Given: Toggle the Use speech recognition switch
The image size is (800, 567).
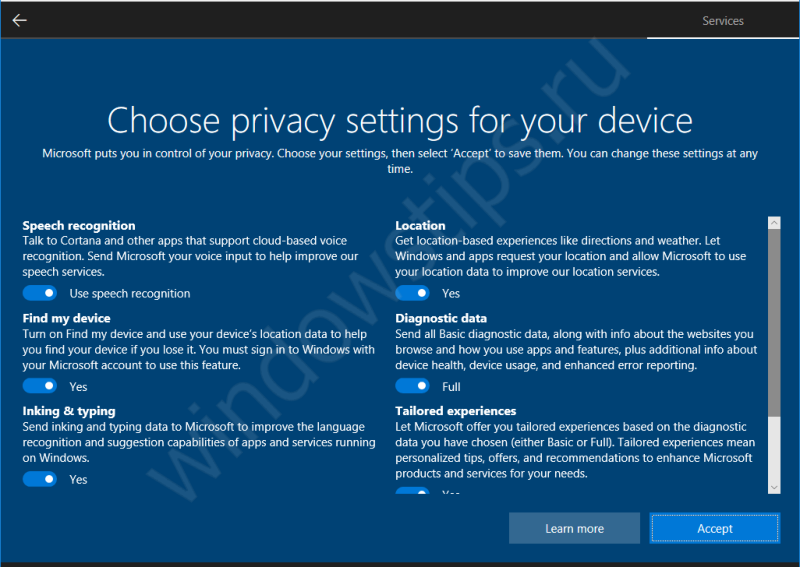Looking at the screenshot, I should click(40, 293).
